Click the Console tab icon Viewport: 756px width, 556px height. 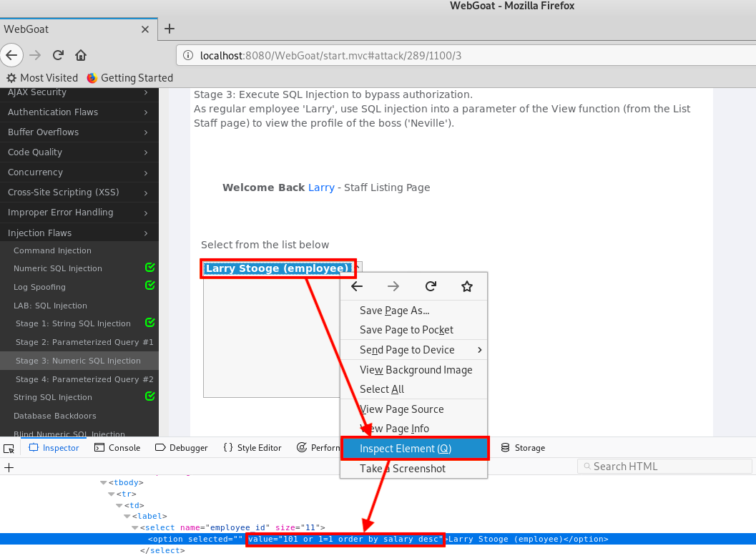(99, 447)
